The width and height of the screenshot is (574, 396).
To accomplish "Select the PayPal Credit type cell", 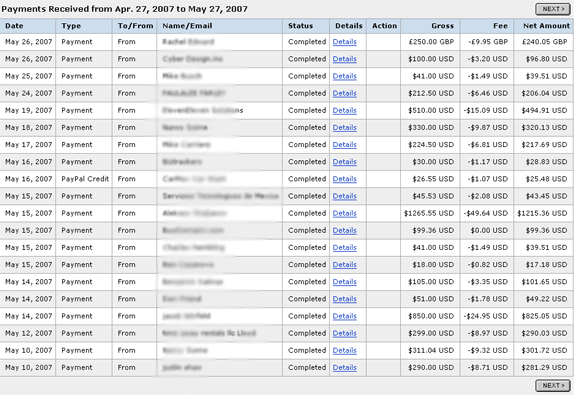I will pyautogui.click(x=85, y=179).
